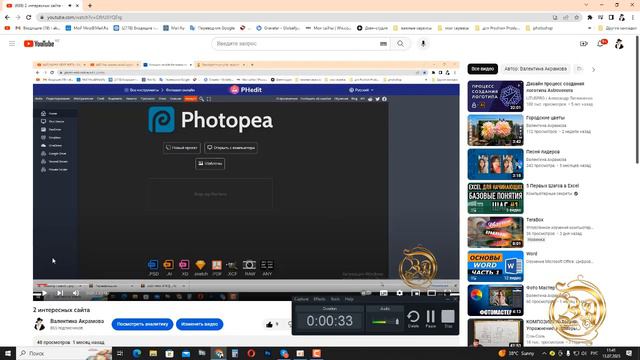Select the Автор: Валентина Акрамова chip
The width and height of the screenshot is (640, 360).
coord(535,69)
